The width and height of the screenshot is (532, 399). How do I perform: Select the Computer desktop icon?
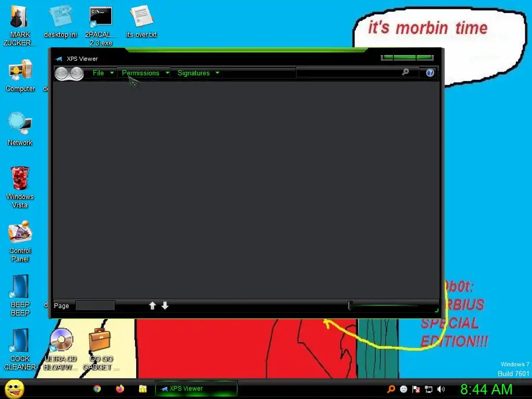point(20,75)
